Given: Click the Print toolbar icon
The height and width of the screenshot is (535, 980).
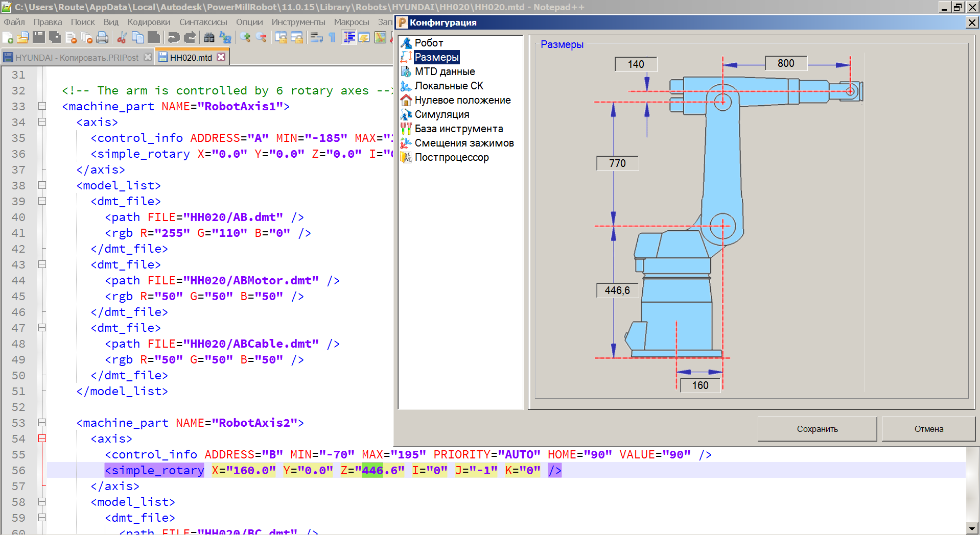Looking at the screenshot, I should click(103, 38).
